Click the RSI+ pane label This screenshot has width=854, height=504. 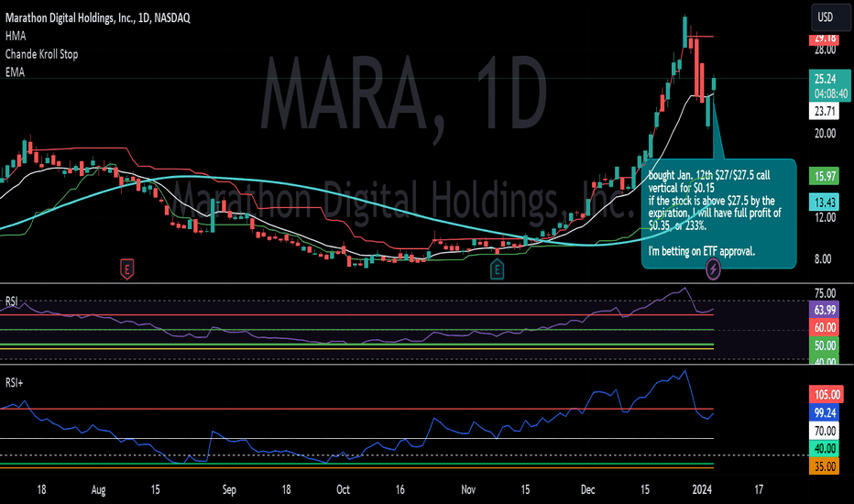pos(14,383)
